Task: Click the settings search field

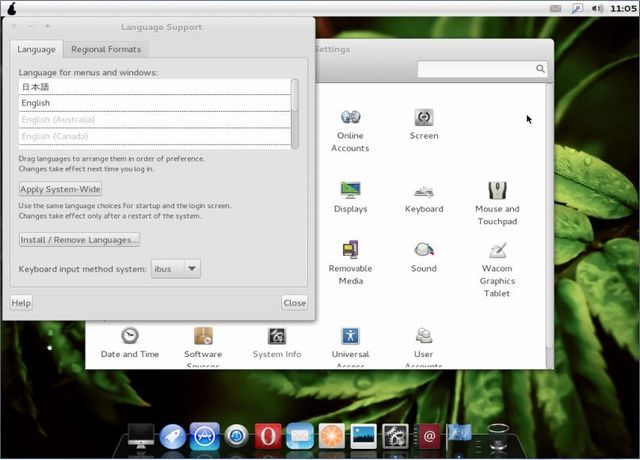Action: 476,69
